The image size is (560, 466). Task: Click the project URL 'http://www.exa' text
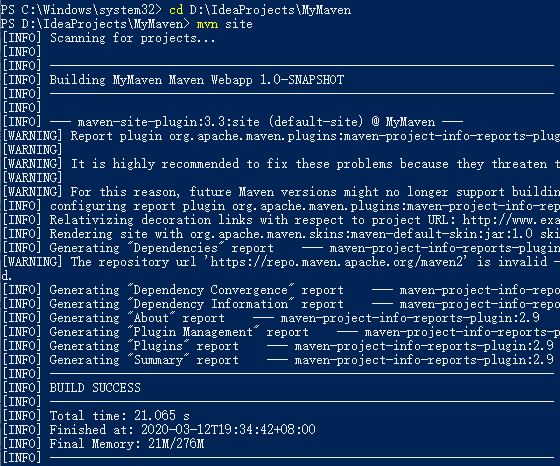pos(511,220)
